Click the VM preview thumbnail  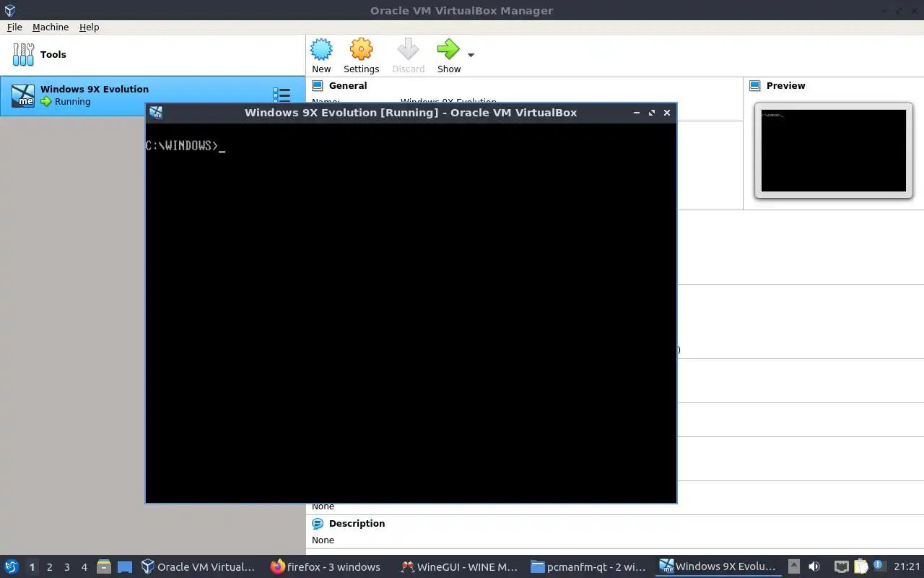tap(833, 150)
